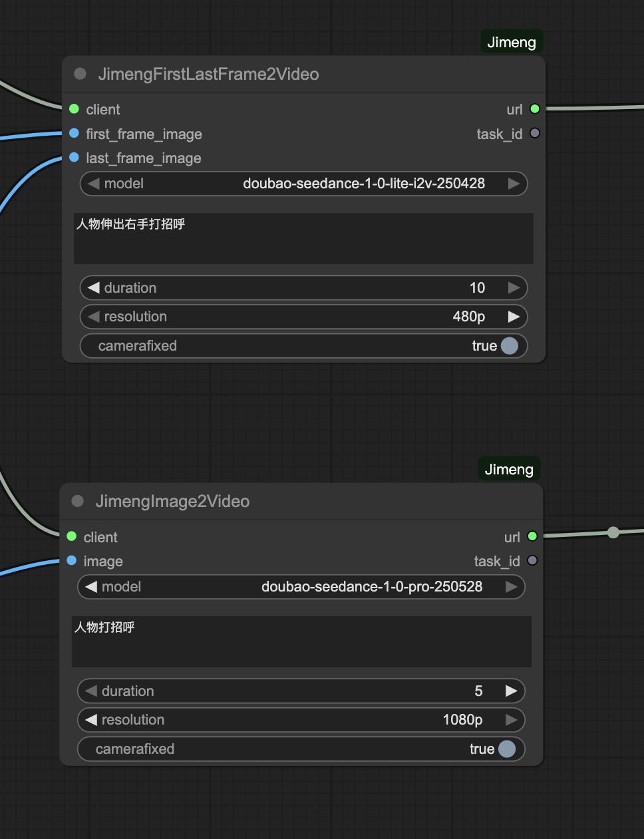Click the image input socket on JimengImage2Video
This screenshot has height=839, width=644.
(x=72, y=561)
